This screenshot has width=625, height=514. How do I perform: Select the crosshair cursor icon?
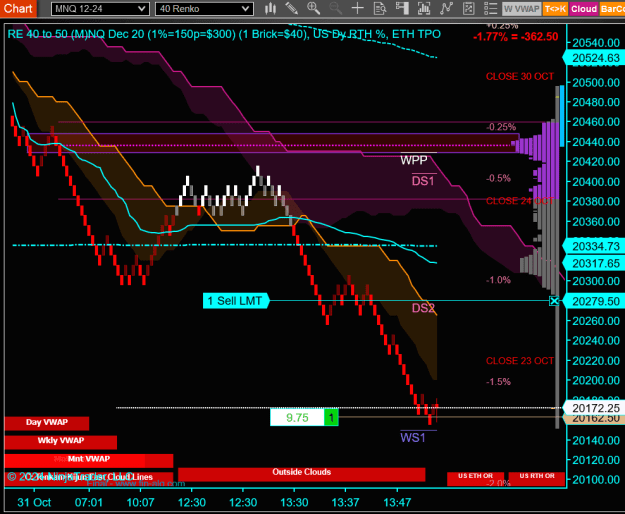(358, 8)
